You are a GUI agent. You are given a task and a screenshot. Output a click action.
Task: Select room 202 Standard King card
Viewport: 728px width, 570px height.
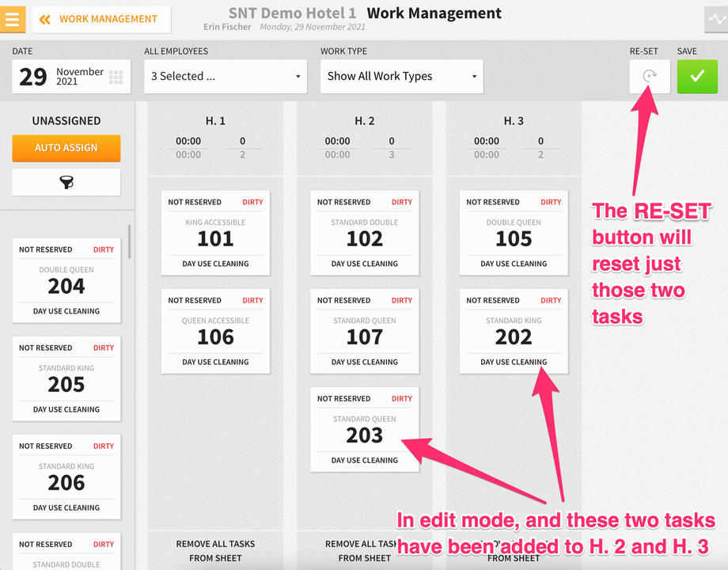[514, 331]
